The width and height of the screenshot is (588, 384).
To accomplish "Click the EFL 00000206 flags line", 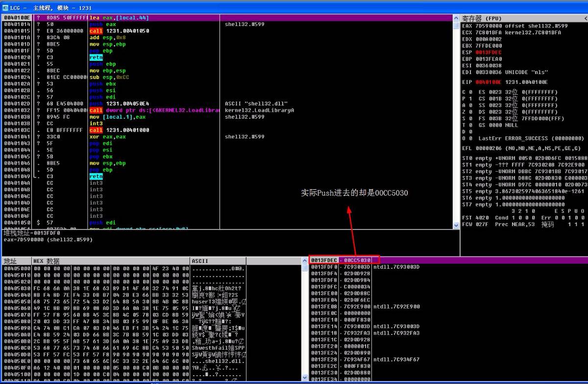I will (521, 148).
